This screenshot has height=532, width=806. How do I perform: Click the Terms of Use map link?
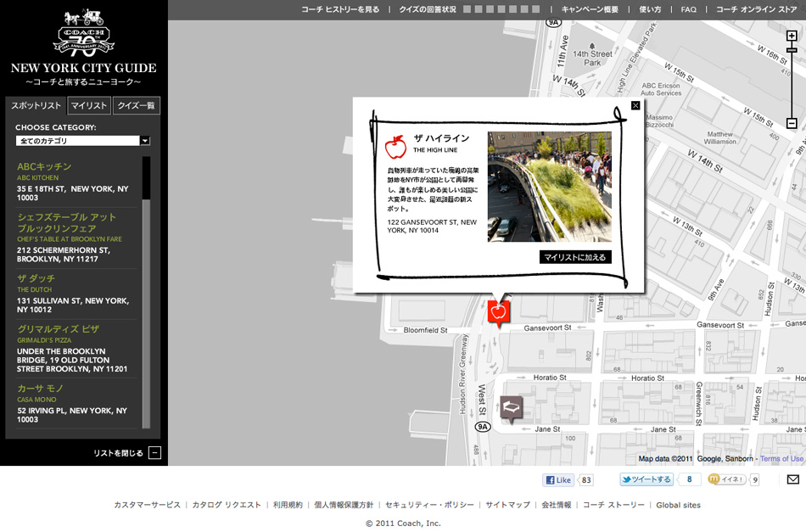pyautogui.click(x=781, y=458)
